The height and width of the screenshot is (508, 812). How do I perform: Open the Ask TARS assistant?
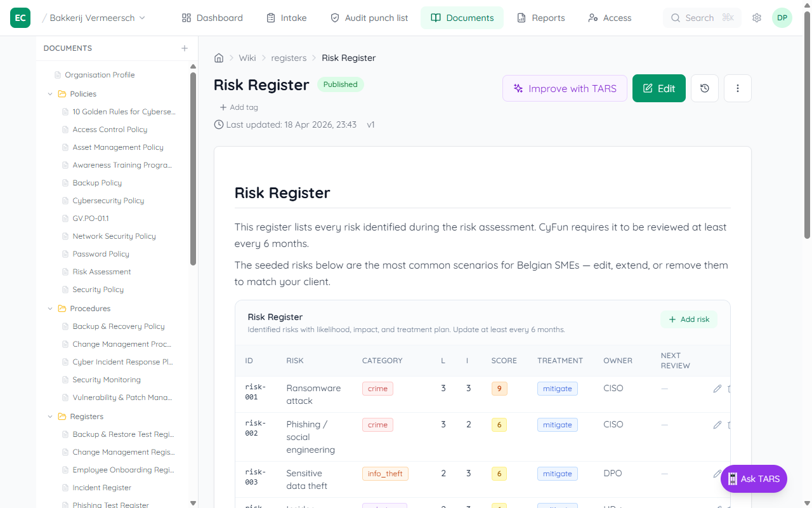point(754,479)
